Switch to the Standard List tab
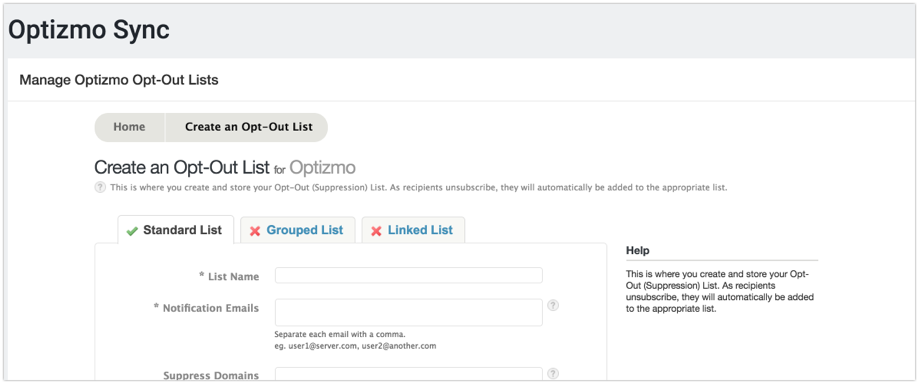Screen dimensions: 918x383 click(176, 230)
